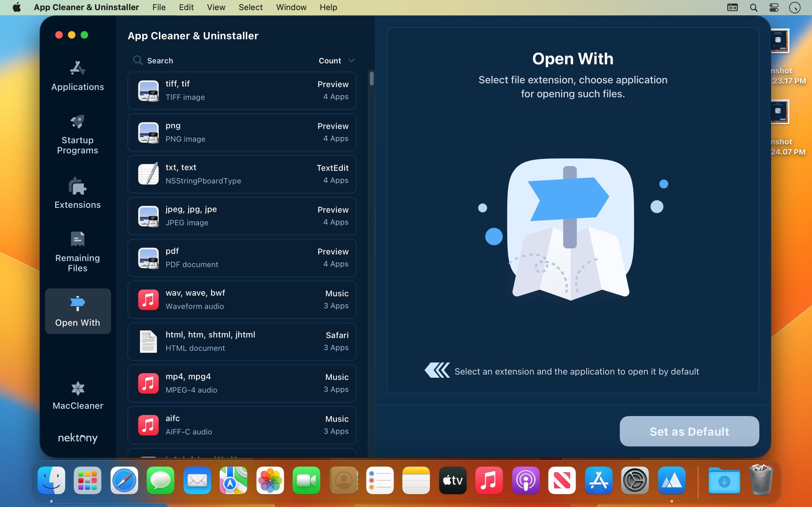Expand the html file type entry

pyautogui.click(x=242, y=341)
